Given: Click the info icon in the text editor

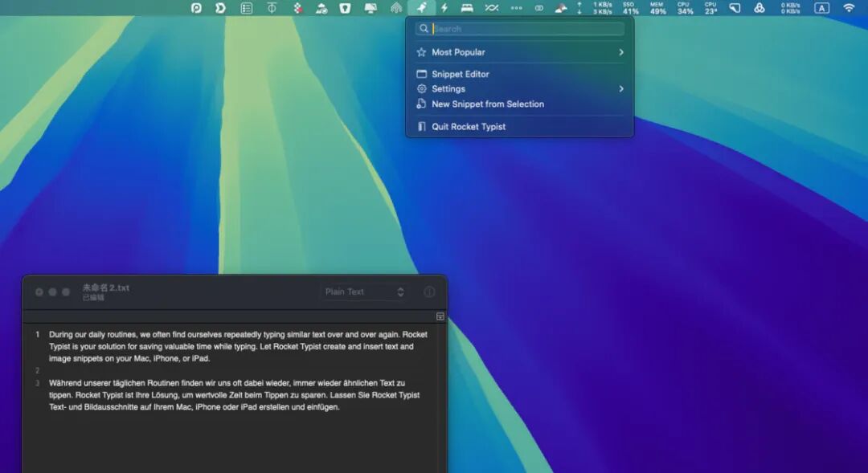Looking at the screenshot, I should (429, 292).
